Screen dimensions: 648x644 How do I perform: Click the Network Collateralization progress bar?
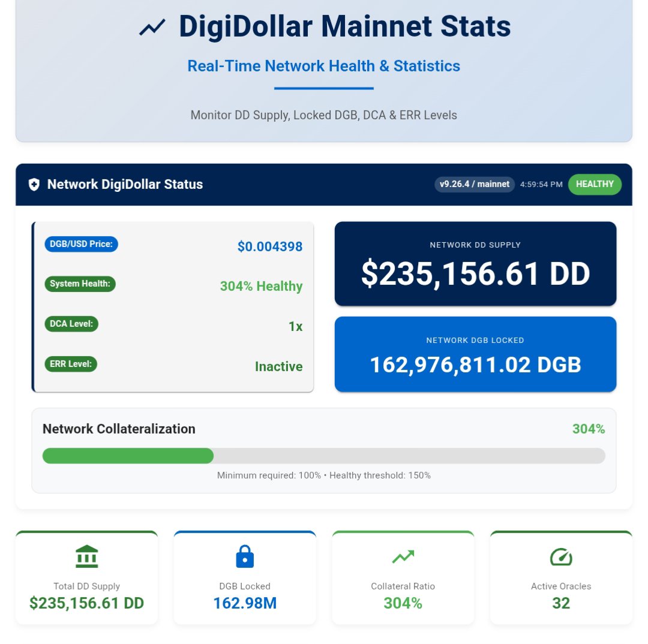[323, 456]
